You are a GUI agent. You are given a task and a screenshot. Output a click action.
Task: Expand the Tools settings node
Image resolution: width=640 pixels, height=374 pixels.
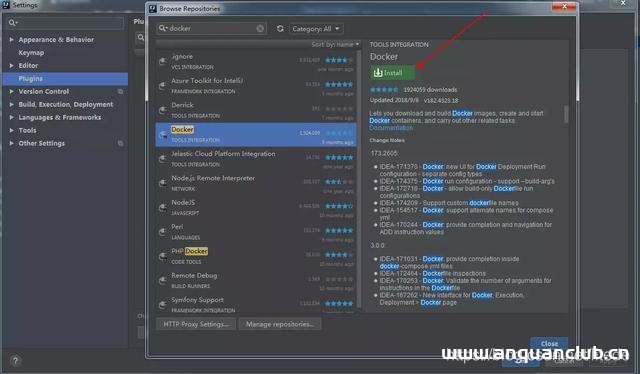(11, 130)
